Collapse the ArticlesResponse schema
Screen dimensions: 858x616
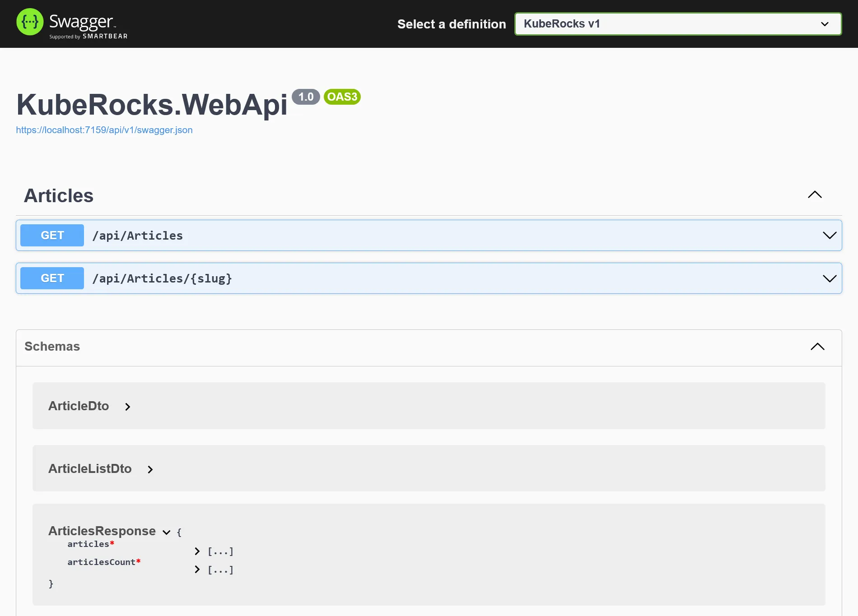[x=165, y=532]
